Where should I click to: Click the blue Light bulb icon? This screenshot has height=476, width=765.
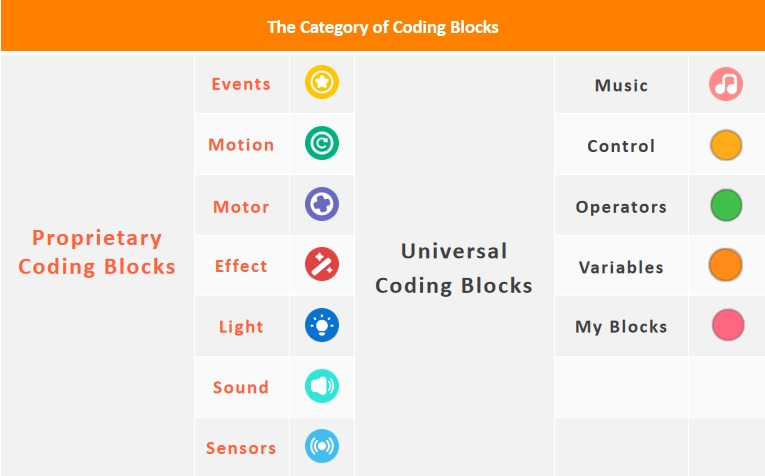[x=322, y=325]
